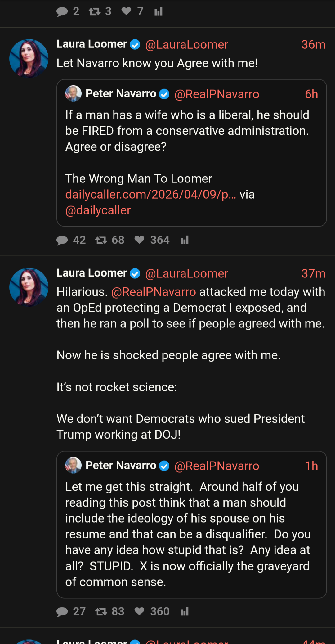This screenshot has width=335, height=644.
Task: Retweet the 'Hilarious' post with 83 reposts
Action: pos(101,612)
